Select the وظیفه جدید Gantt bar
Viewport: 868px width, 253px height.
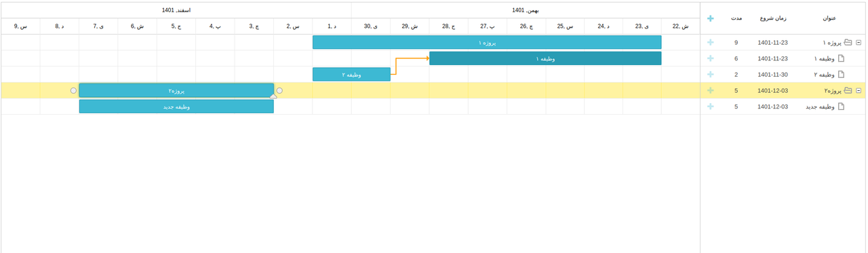tap(176, 106)
